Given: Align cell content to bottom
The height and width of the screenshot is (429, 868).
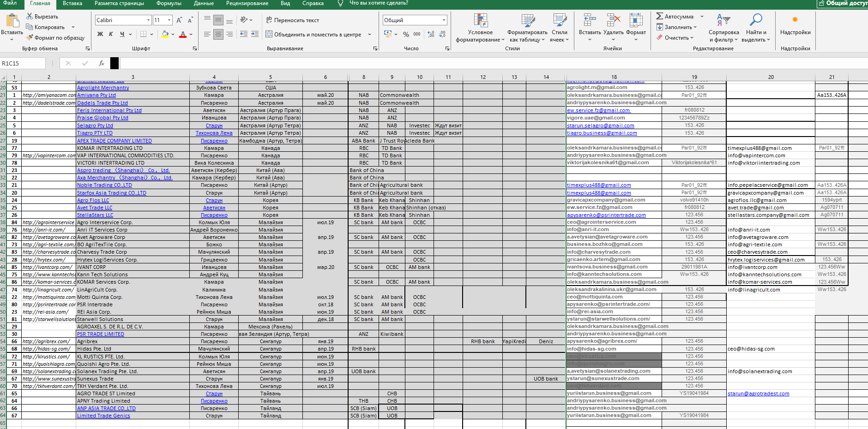Looking at the screenshot, I should click(229, 20).
